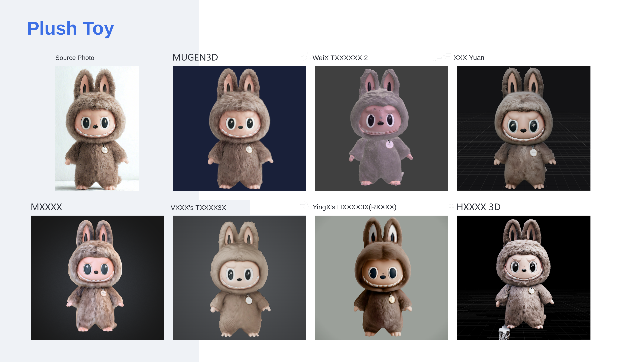Open the MXXXX render image
The image size is (644, 362).
click(97, 278)
